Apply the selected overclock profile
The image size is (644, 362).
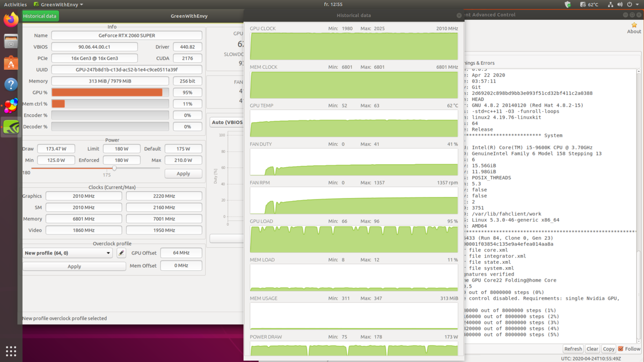(74, 266)
